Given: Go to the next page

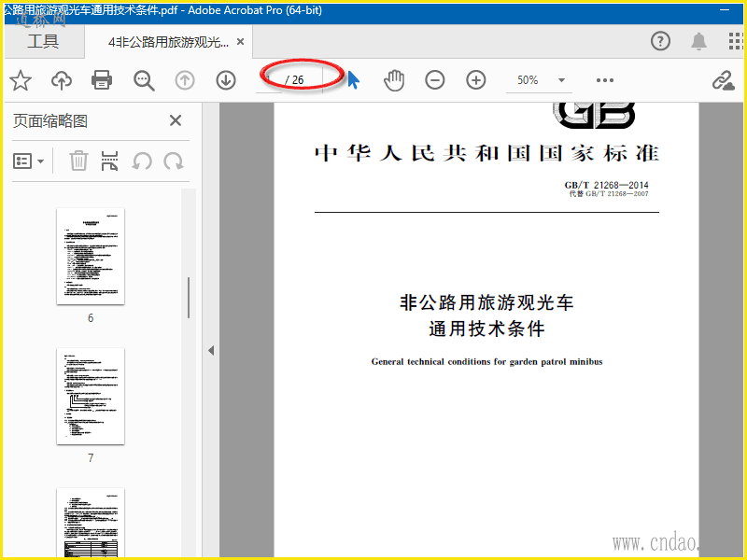Looking at the screenshot, I should point(226,80).
